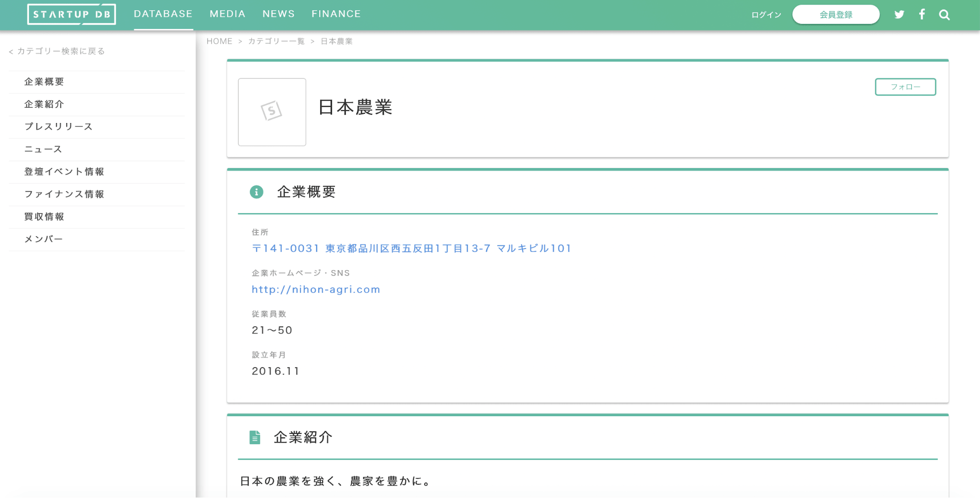Select ファイナンス情報 in the sidebar

coord(97,195)
